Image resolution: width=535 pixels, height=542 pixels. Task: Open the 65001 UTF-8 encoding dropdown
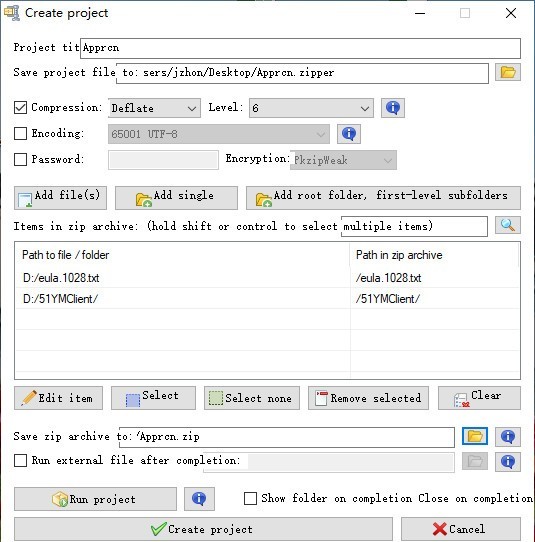click(219, 134)
